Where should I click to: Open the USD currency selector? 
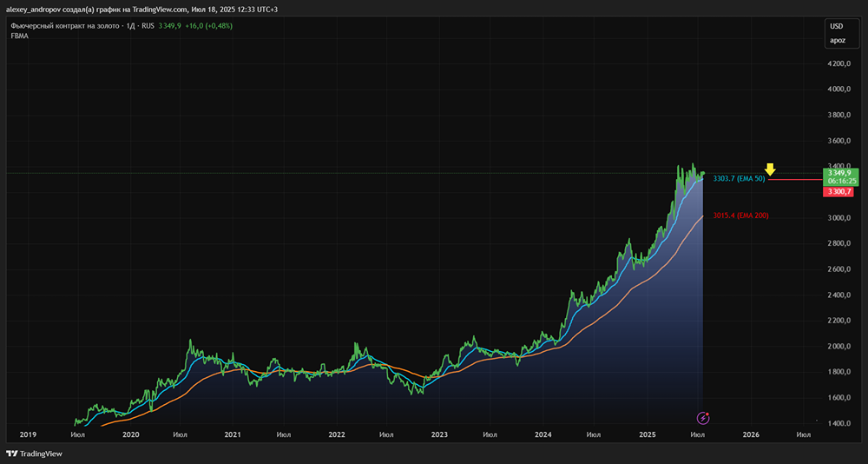pos(836,26)
